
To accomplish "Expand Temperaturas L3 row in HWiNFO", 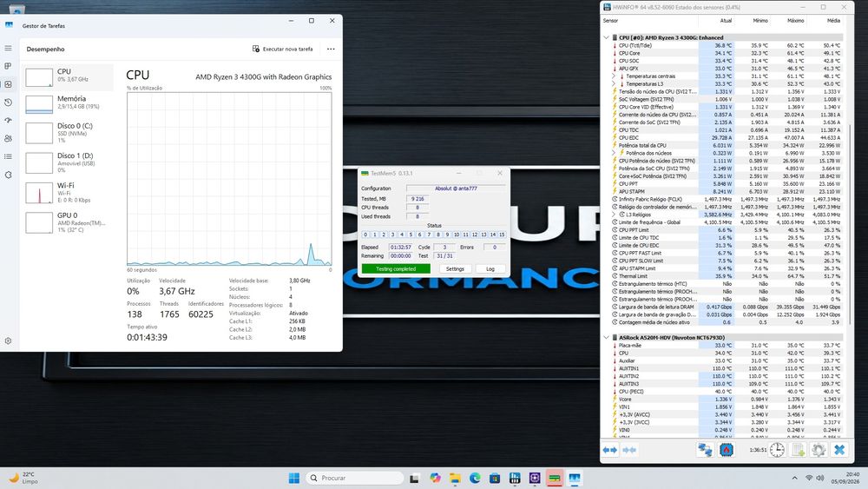I will point(614,84).
